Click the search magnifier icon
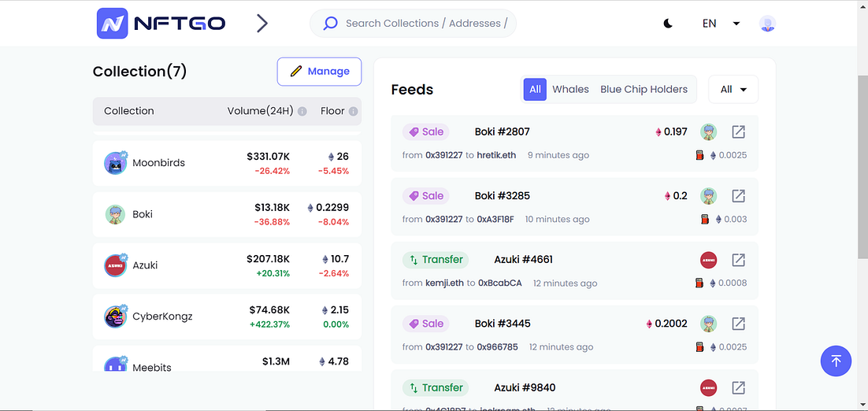The image size is (868, 411). pos(331,24)
